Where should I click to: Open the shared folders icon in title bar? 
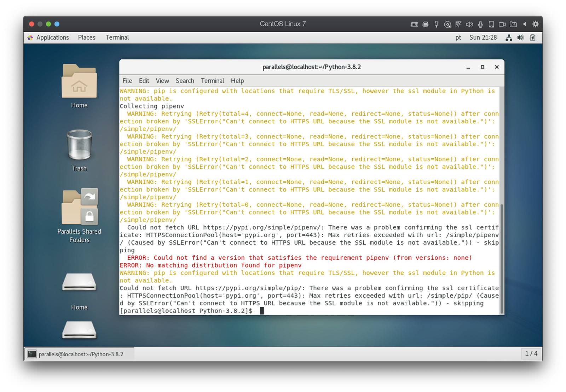pos(513,24)
